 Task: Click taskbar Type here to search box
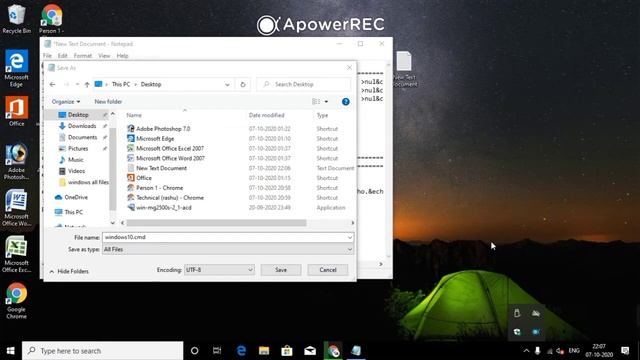(x=102, y=351)
